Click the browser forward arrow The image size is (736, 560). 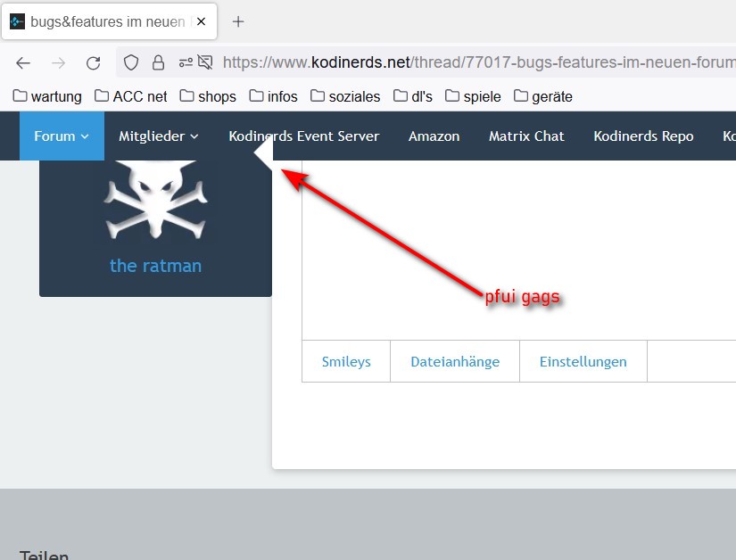(58, 62)
